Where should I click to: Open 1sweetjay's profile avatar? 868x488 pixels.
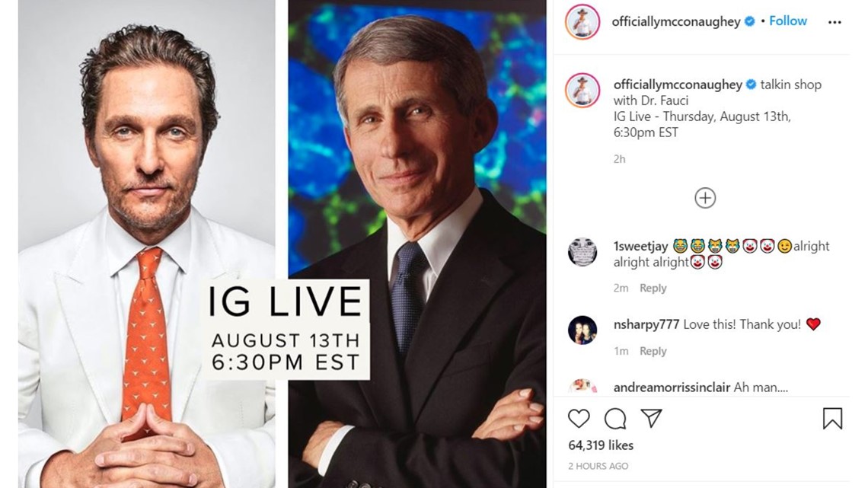[582, 252]
